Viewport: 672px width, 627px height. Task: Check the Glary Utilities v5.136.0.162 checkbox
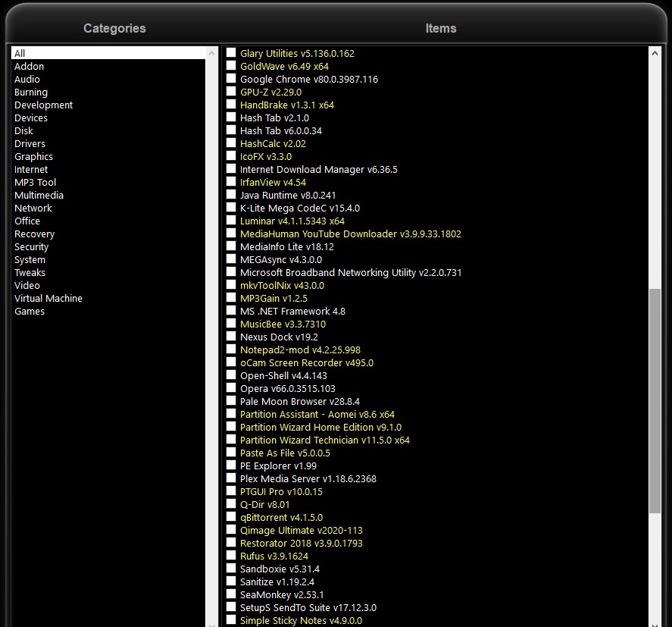tap(231, 53)
